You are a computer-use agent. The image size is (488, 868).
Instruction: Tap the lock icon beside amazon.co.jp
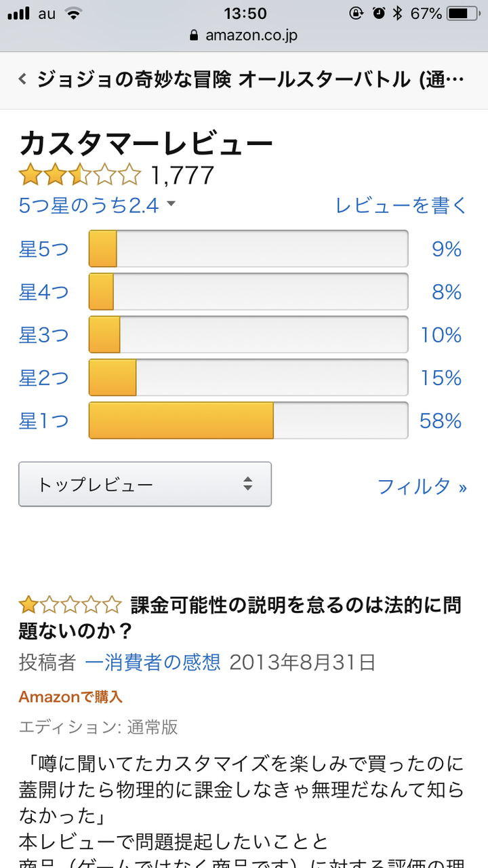coord(195,35)
